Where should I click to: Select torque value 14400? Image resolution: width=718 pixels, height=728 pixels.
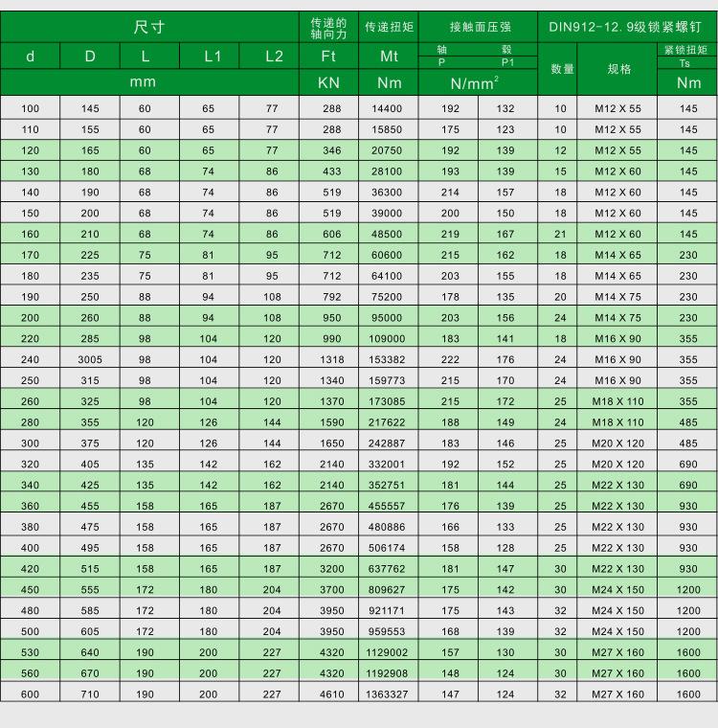387,108
